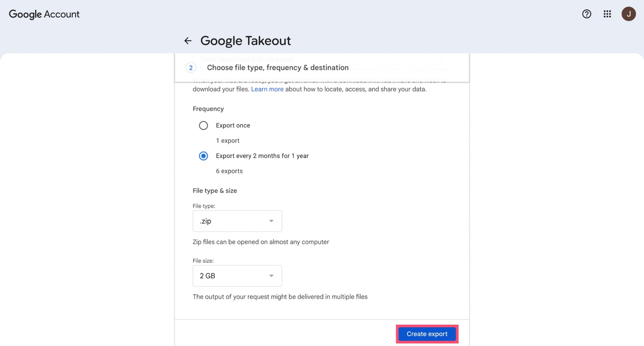The height and width of the screenshot is (346, 644).
Task: Open the .zip file type selector
Action: [x=237, y=221]
